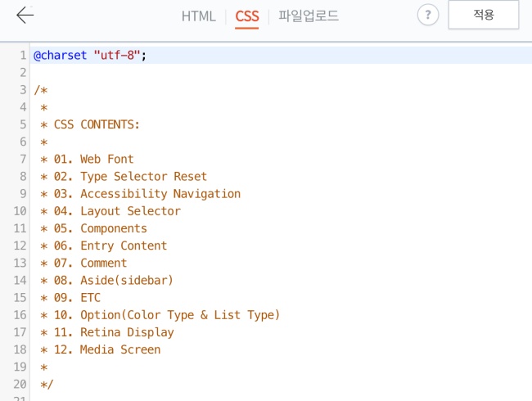Click "08. Aside(sidebar)" line

click(107, 280)
